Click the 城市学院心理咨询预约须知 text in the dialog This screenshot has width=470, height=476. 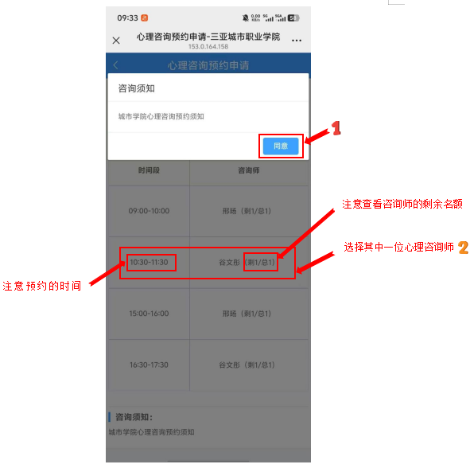tap(161, 116)
